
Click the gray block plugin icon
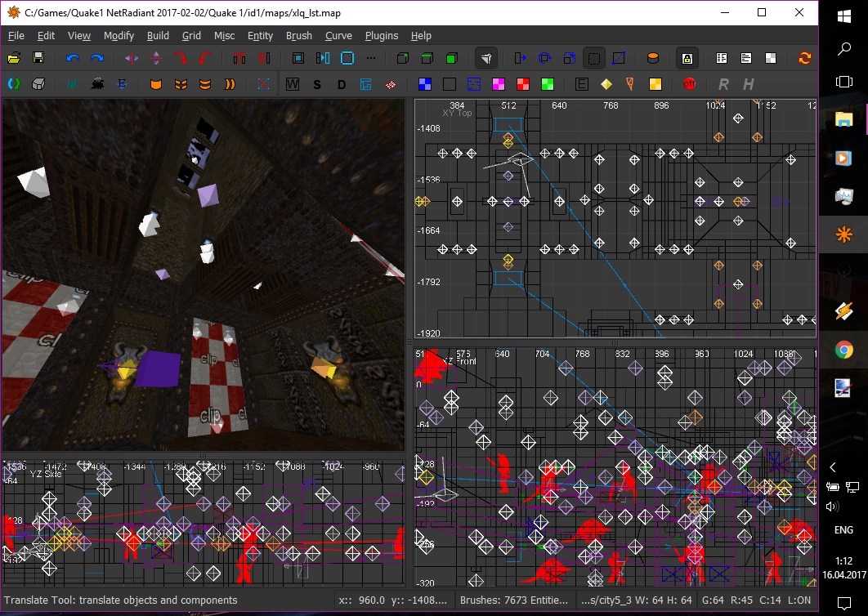pyautogui.click(x=38, y=84)
